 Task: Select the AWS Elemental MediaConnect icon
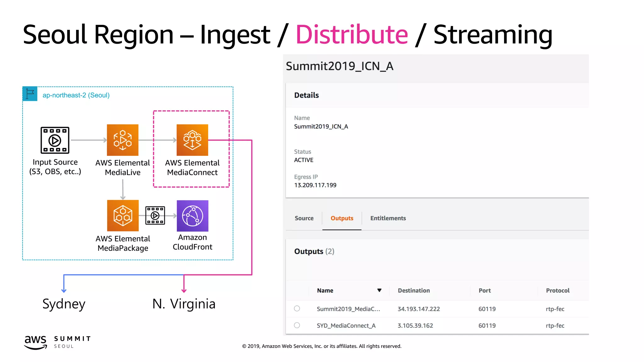[x=192, y=140]
